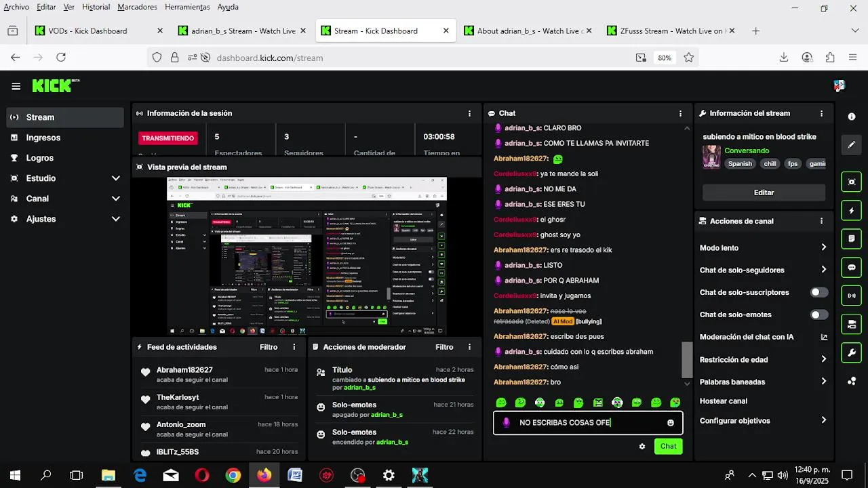Open chat settings gear icon

point(642,447)
